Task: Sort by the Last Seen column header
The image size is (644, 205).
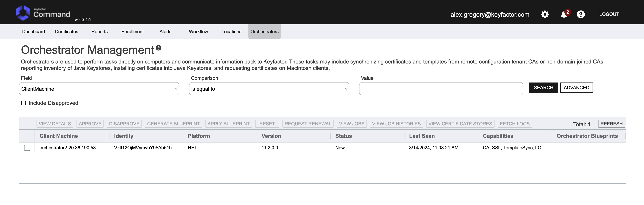Action: tap(422, 136)
